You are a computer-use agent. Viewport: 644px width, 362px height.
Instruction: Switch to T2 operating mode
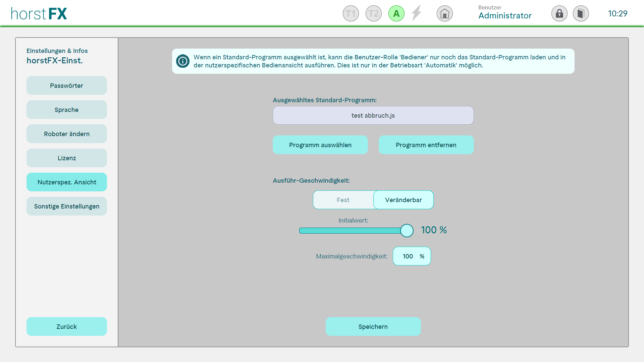373,14
